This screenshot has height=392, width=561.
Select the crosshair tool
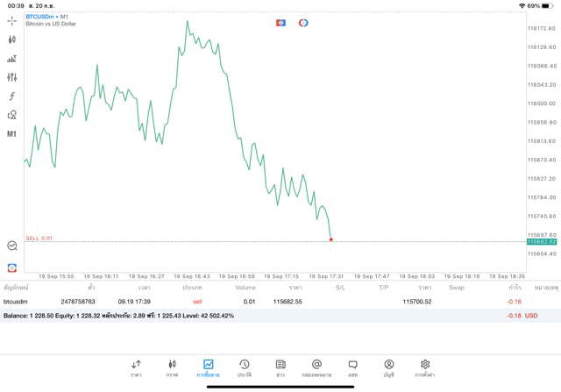click(12, 20)
